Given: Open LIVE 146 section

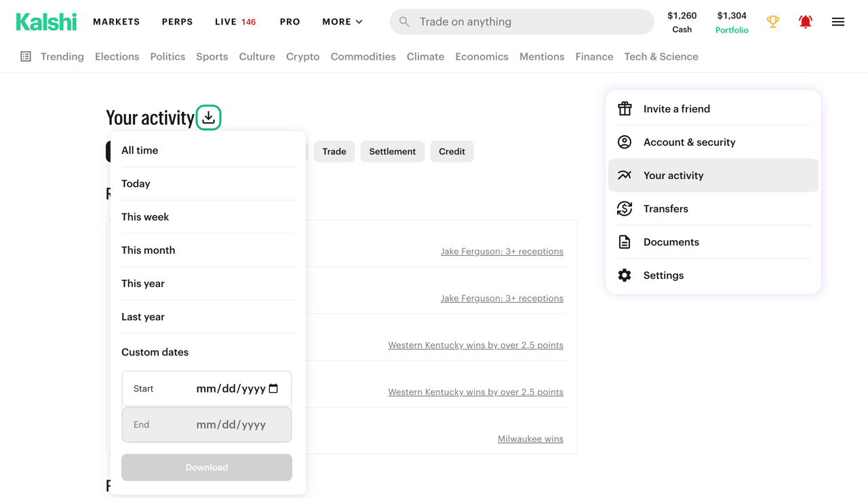Looking at the screenshot, I should click(235, 22).
